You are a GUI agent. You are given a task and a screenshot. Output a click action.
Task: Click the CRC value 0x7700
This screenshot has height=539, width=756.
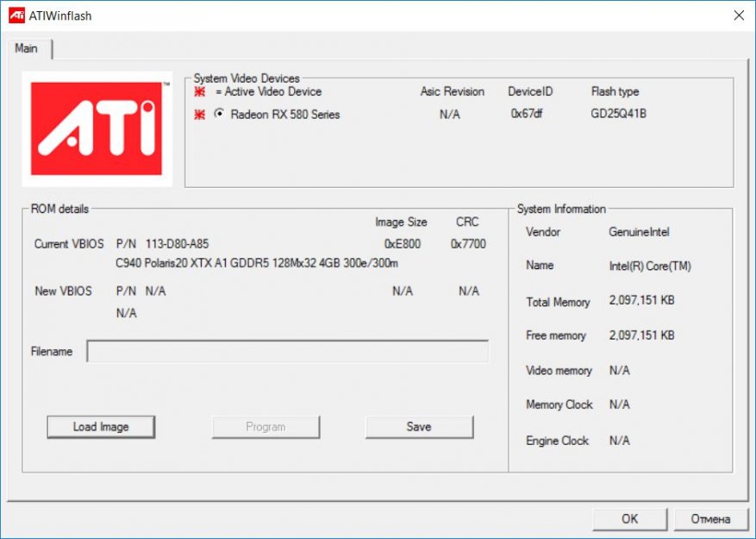point(468,244)
